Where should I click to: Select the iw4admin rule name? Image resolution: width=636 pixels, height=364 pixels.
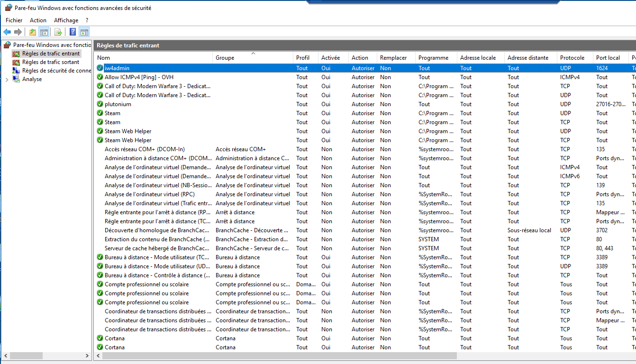(x=117, y=68)
